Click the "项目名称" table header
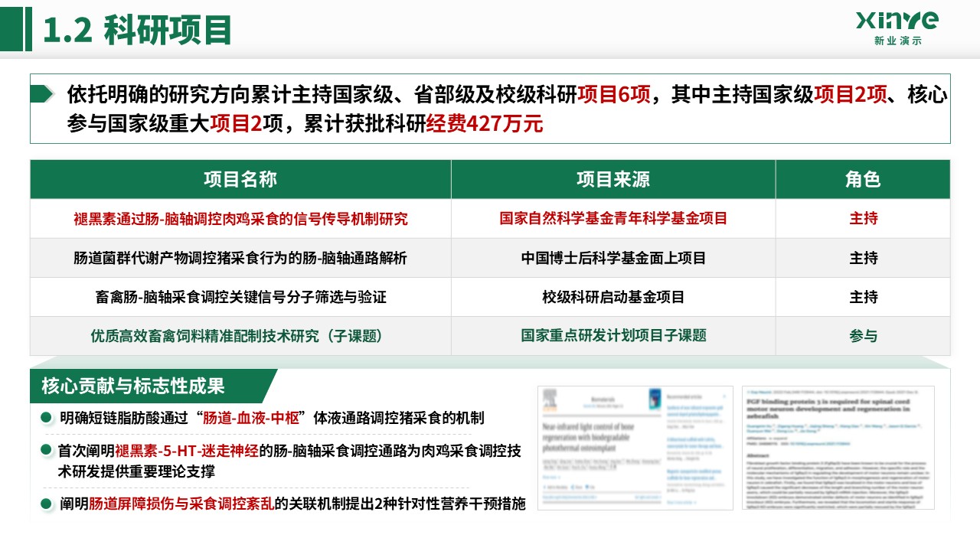The width and height of the screenshot is (980, 551). tap(240, 179)
